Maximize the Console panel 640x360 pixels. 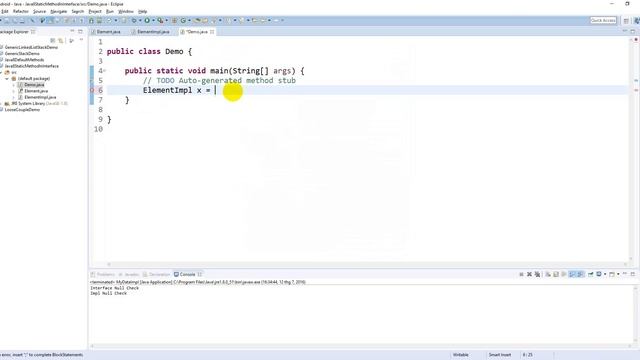(633, 274)
